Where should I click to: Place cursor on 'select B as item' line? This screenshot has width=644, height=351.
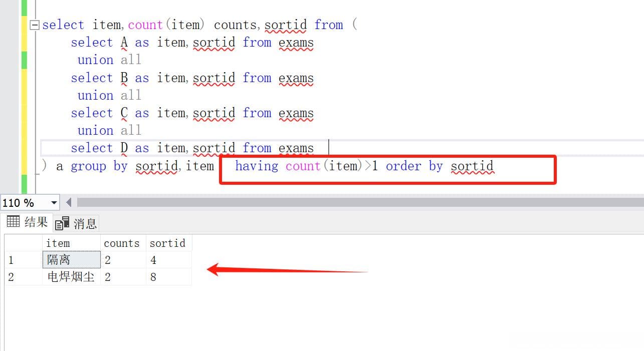pyautogui.click(x=192, y=78)
